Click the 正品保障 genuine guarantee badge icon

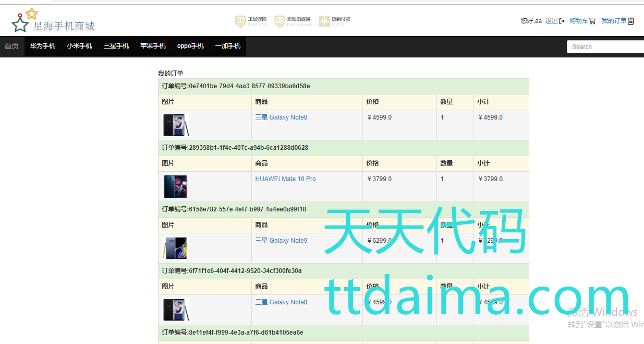point(240,21)
